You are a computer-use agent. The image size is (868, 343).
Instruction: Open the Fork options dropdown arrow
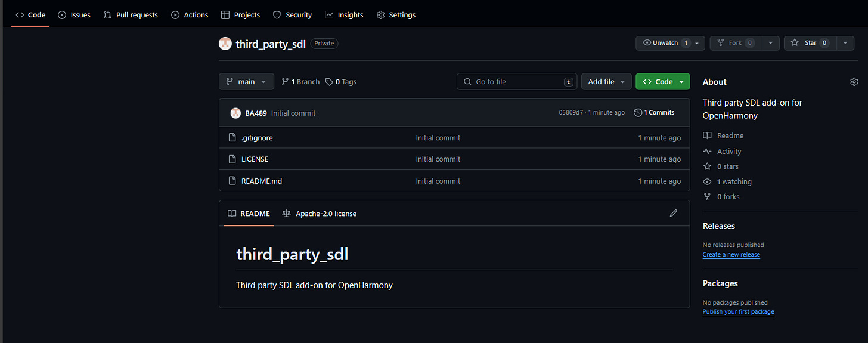tap(771, 43)
